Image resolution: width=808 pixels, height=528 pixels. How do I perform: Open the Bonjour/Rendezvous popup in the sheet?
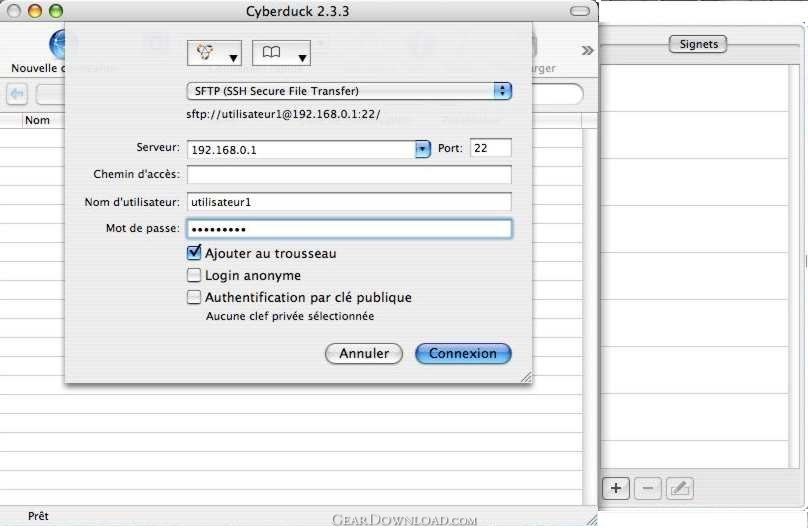pos(214,53)
